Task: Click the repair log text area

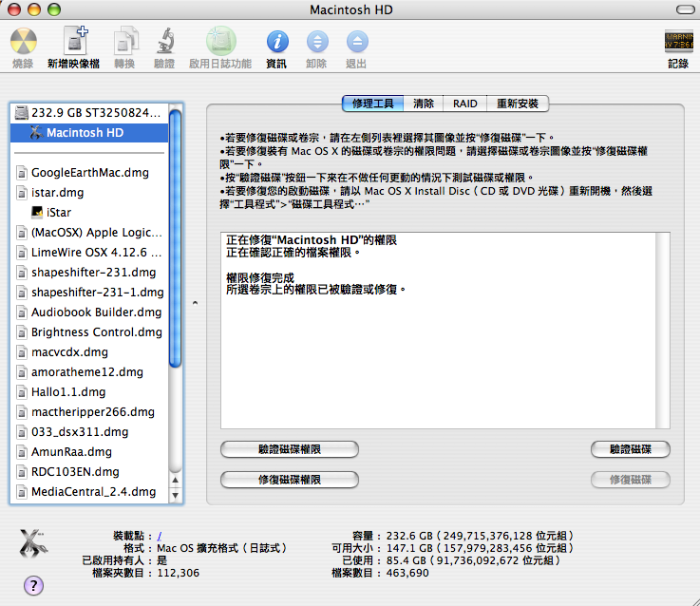Action: pos(438,330)
